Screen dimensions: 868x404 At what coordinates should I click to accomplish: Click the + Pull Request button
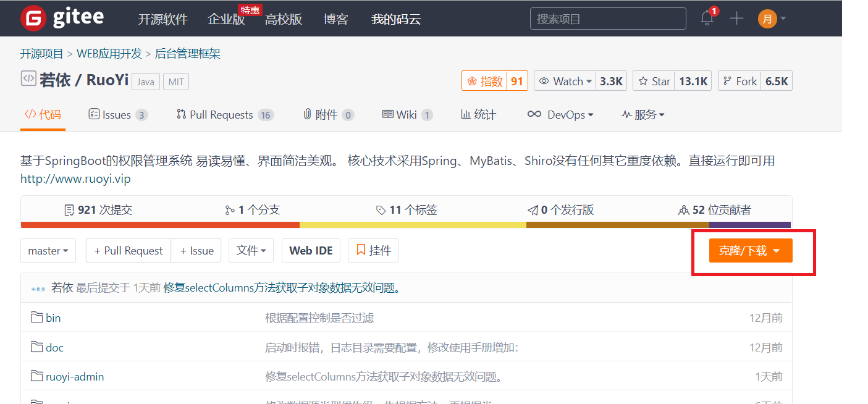coord(129,251)
